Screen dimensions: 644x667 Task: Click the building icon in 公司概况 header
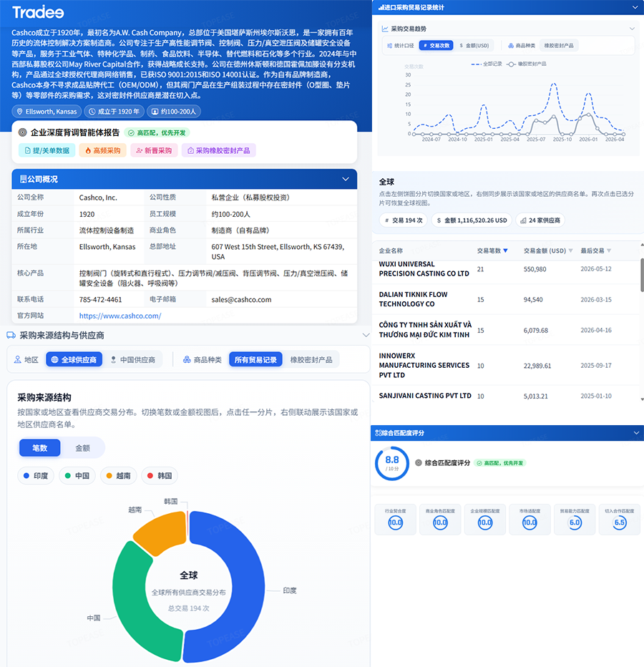24,179
